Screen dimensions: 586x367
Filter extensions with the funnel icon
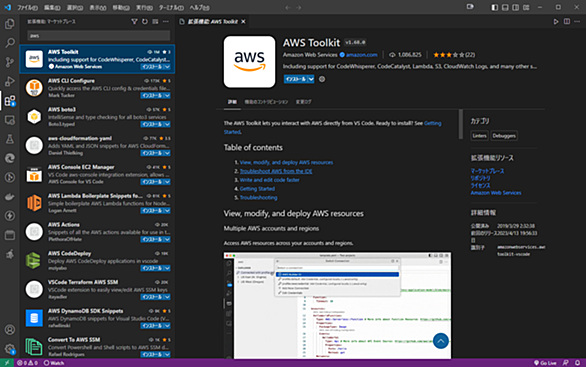pos(134,22)
